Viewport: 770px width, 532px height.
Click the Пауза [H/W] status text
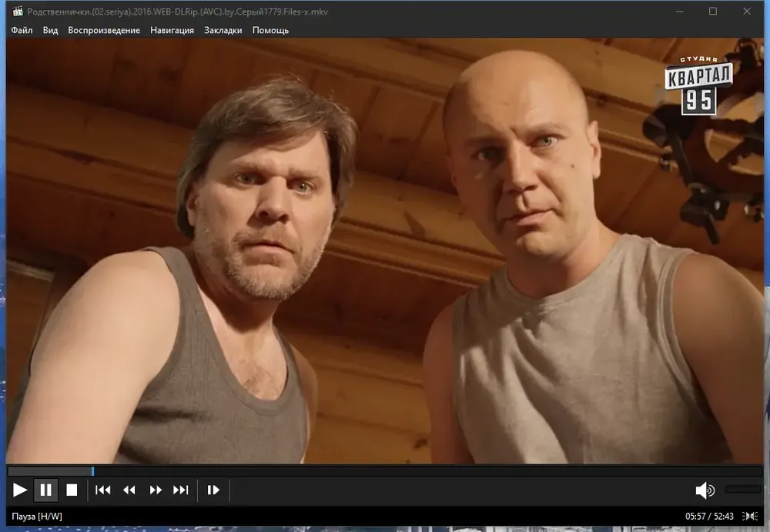[37, 517]
